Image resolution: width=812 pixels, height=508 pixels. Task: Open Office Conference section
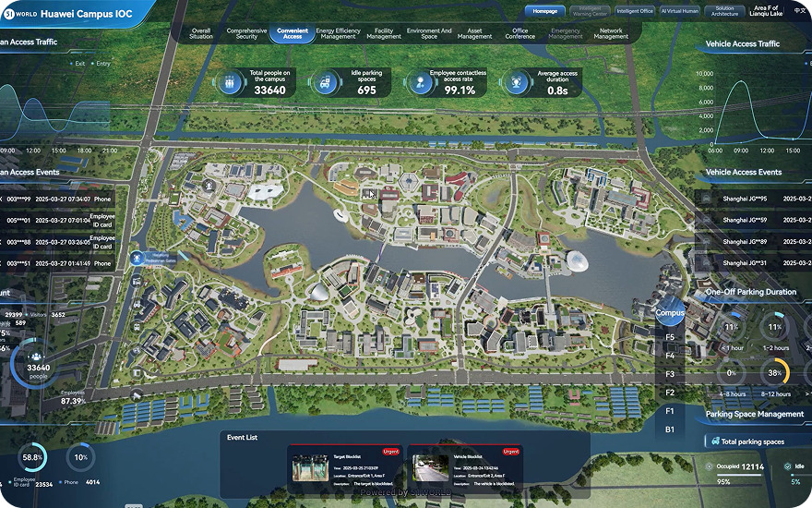click(519, 33)
